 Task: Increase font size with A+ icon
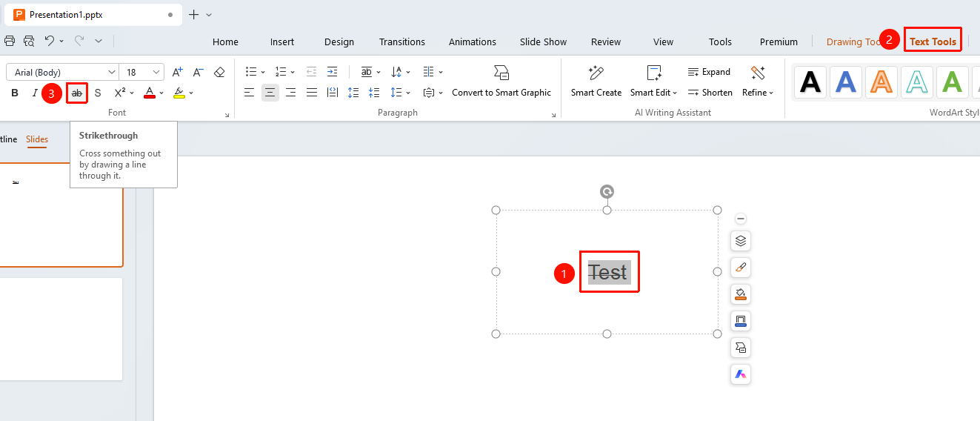[177, 72]
